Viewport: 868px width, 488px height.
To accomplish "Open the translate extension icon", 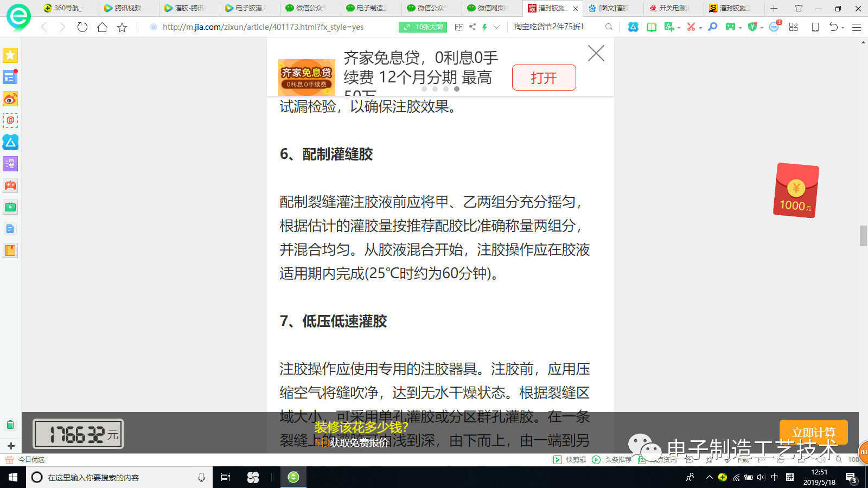I will [x=669, y=27].
